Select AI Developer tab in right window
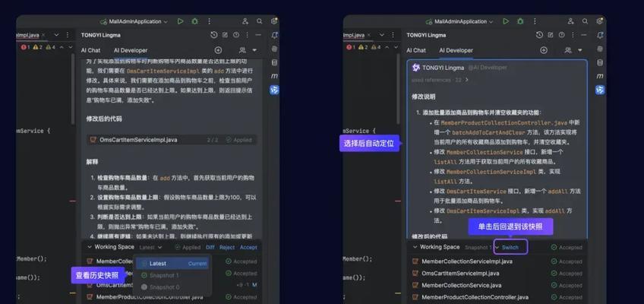Image resolution: width=644 pixels, height=304 pixels. pyautogui.click(x=456, y=50)
